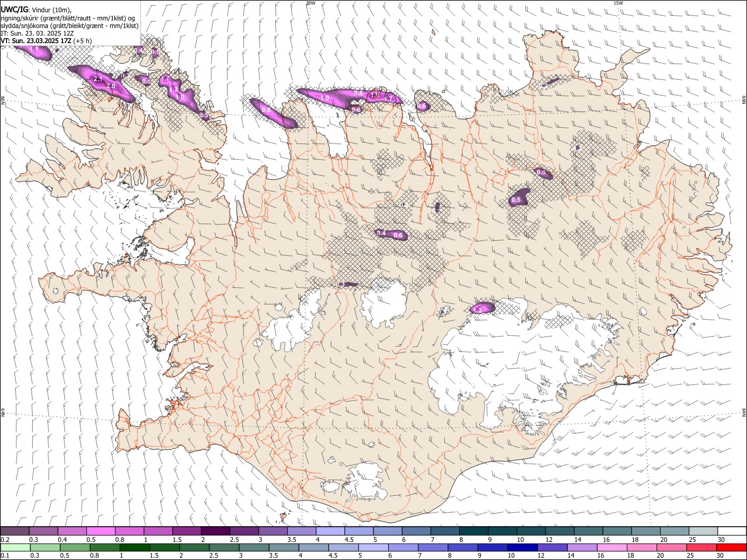Click the '0.1' label in the lower legend
The width and height of the screenshot is (747, 560).
4,556
